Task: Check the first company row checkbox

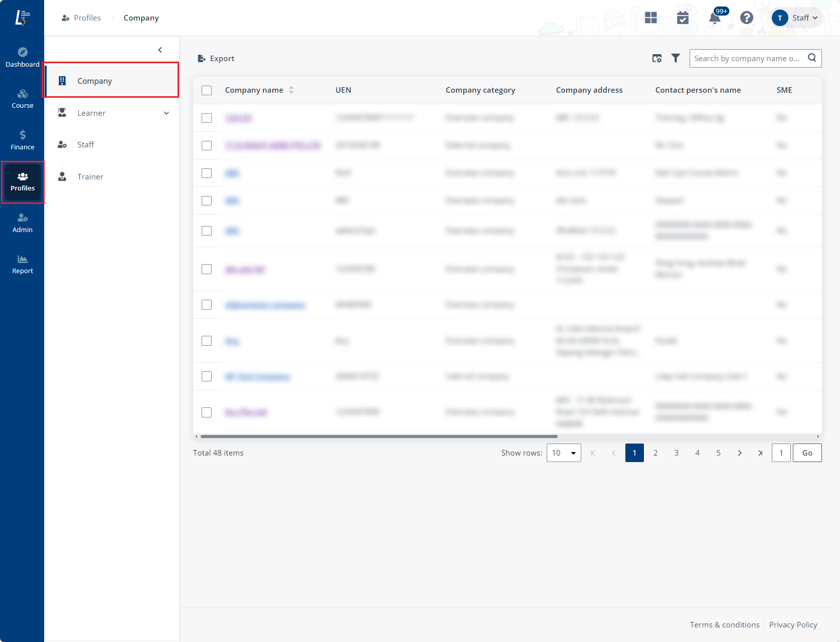Action: [x=207, y=118]
